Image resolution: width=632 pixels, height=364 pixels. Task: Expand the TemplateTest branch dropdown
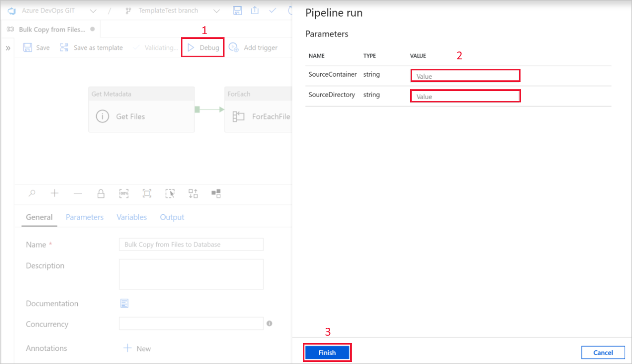(x=217, y=11)
